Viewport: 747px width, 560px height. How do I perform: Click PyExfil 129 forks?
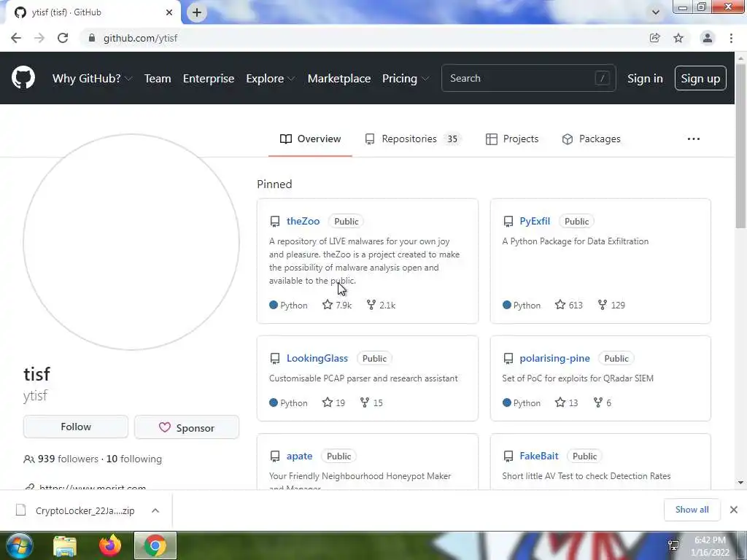611,305
